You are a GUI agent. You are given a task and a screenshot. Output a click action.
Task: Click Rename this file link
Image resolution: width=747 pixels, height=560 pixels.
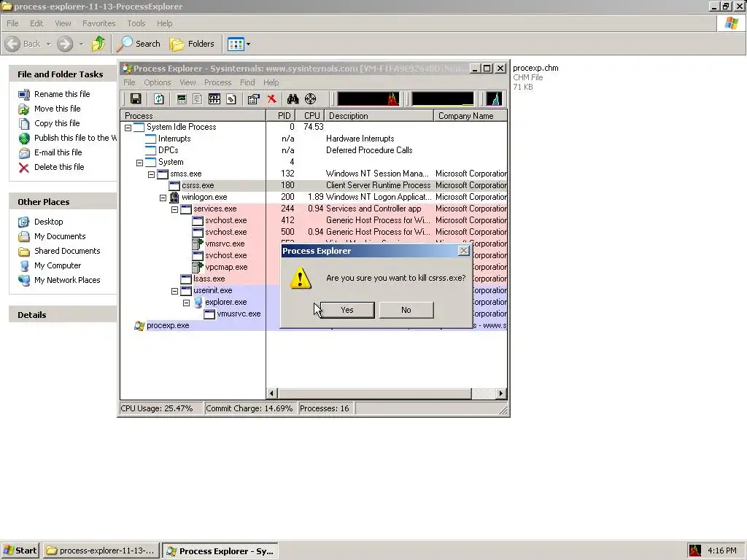(62, 94)
